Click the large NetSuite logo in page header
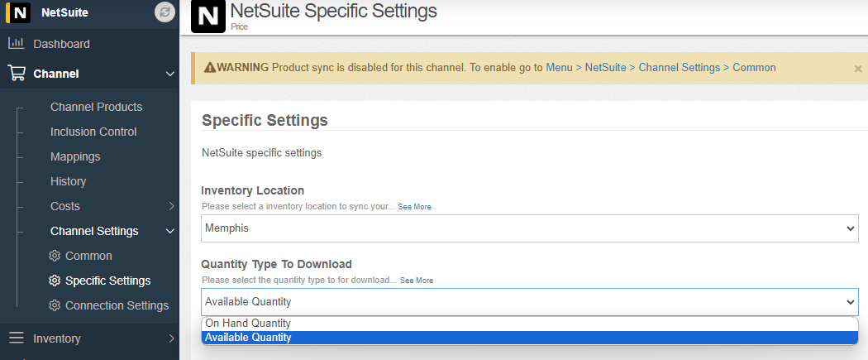Image resolution: width=868 pixels, height=360 pixels. tap(208, 16)
